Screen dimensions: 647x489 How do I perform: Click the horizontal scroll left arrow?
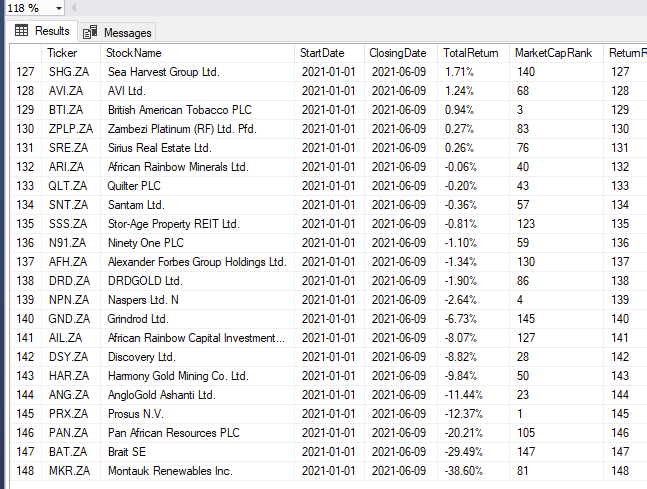pos(73,8)
